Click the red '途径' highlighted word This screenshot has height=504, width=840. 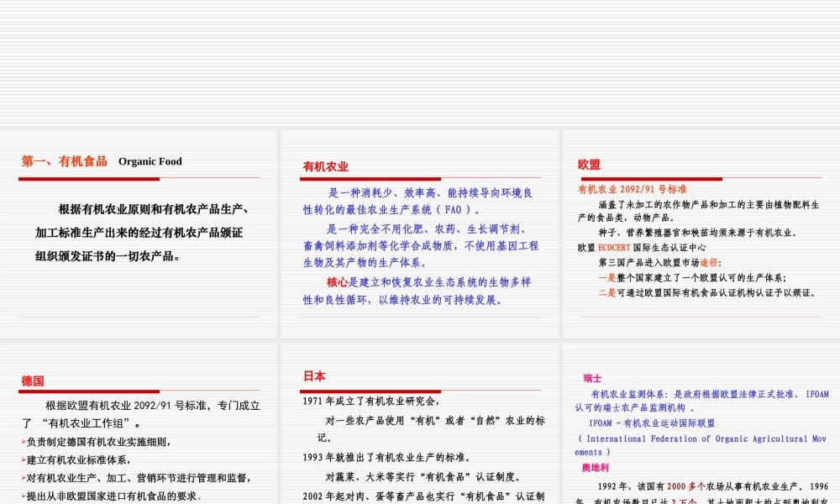[708, 262]
